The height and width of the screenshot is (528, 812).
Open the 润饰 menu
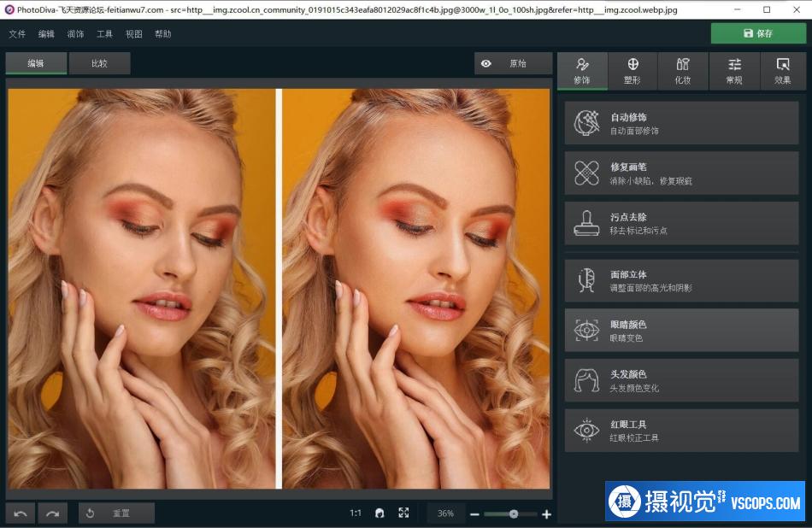point(75,34)
